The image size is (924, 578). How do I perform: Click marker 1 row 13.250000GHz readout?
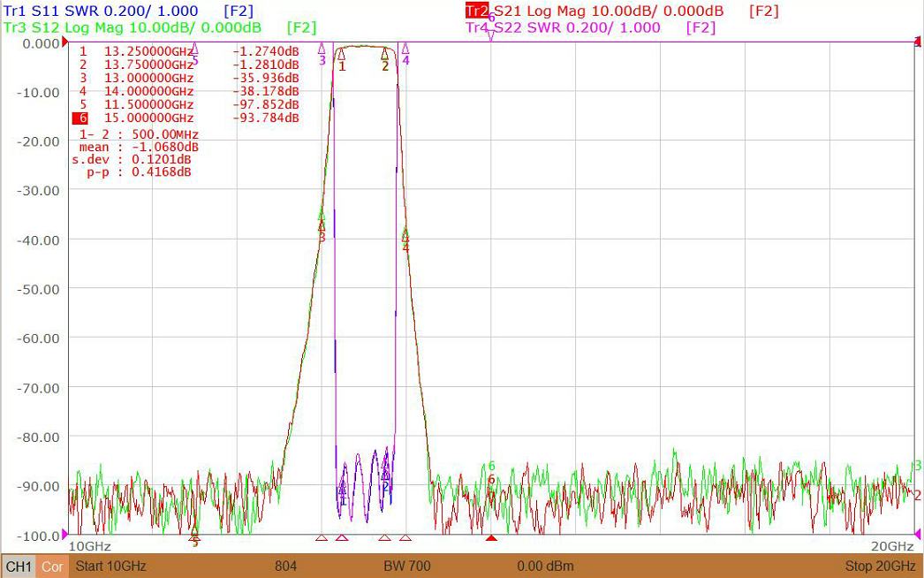148,51
